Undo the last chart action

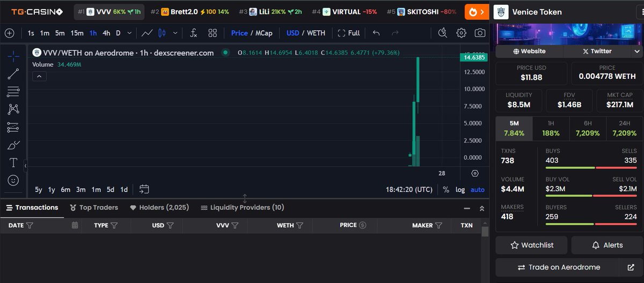376,33
